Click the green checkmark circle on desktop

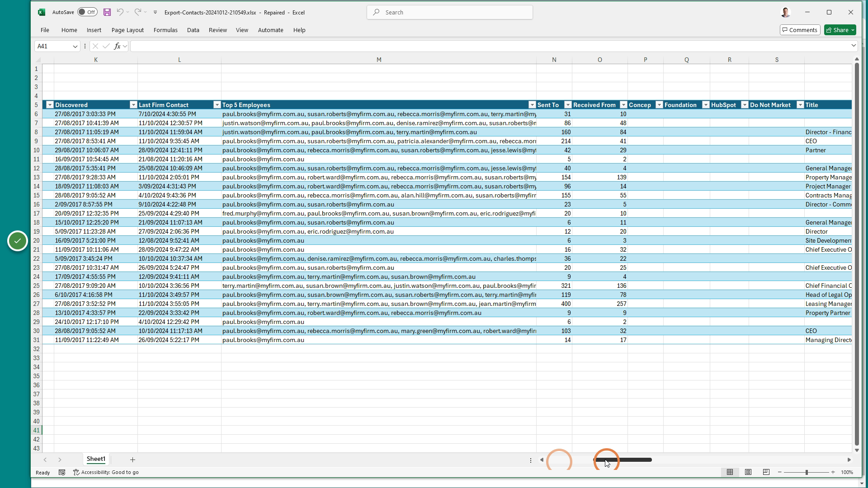pos(18,241)
